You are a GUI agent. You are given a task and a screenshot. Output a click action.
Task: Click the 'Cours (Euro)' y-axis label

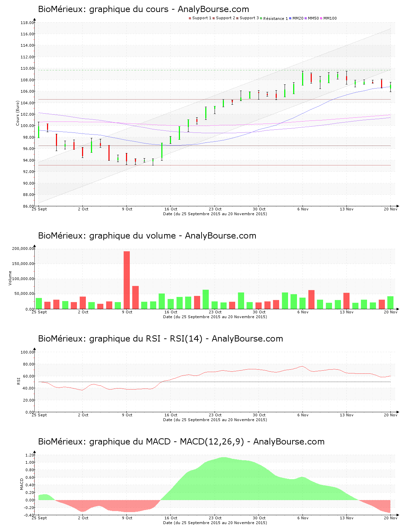click(18, 113)
